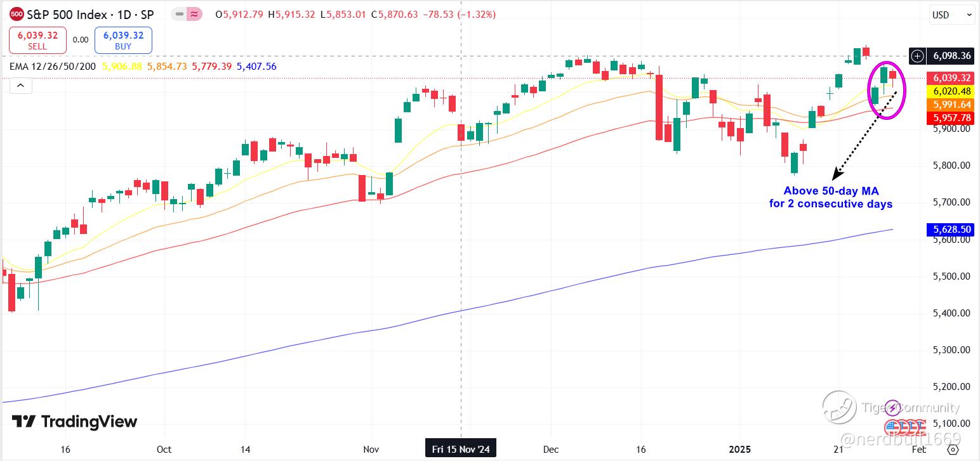Click the blue 5,628.50 EMA 200 price label
This screenshot has width=980, height=461.
click(x=950, y=230)
